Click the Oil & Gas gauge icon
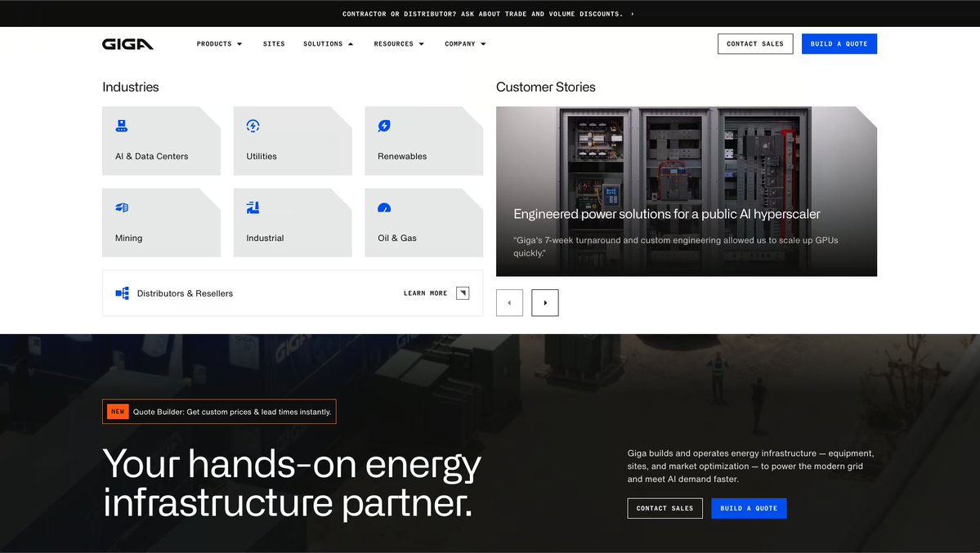 (x=384, y=207)
